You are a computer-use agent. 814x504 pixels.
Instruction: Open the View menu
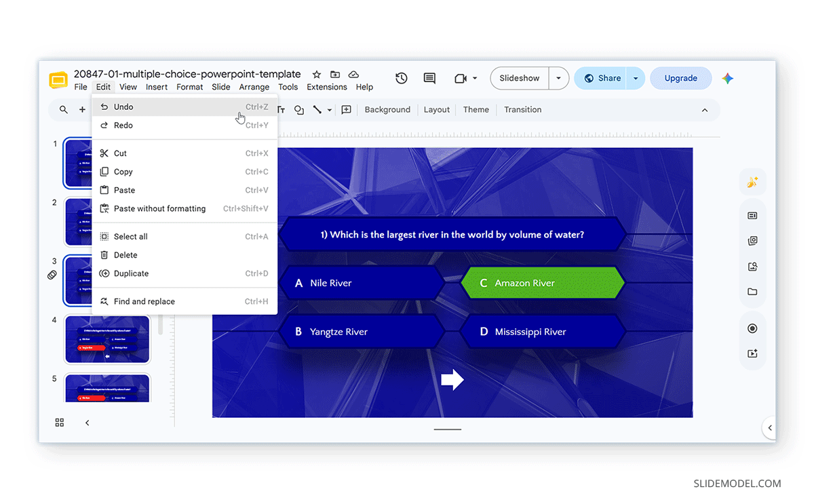coord(128,87)
